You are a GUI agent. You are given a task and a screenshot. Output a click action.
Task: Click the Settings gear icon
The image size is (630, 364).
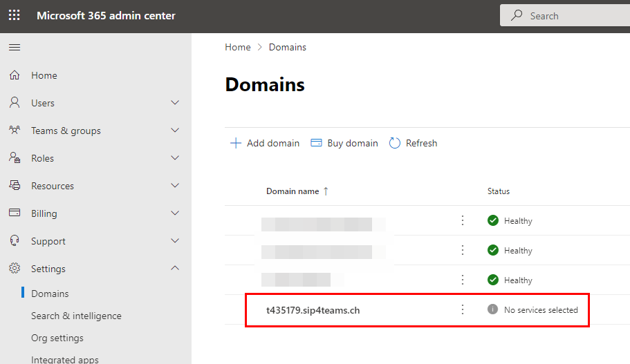coord(15,268)
